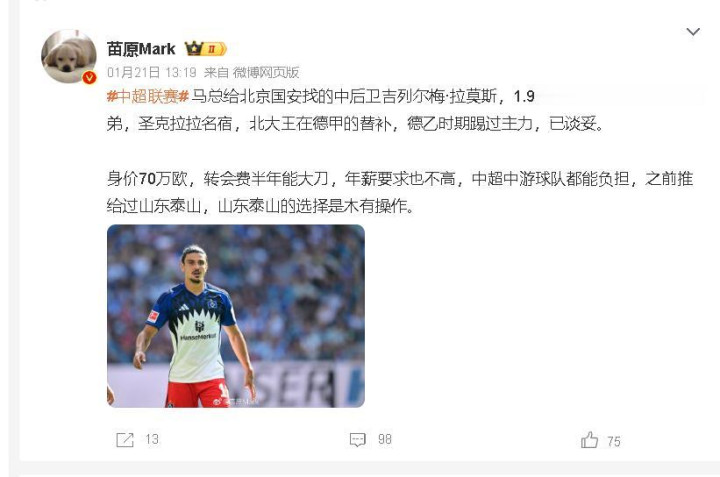Click the 01月21日 13:19 timestamp

152,73
